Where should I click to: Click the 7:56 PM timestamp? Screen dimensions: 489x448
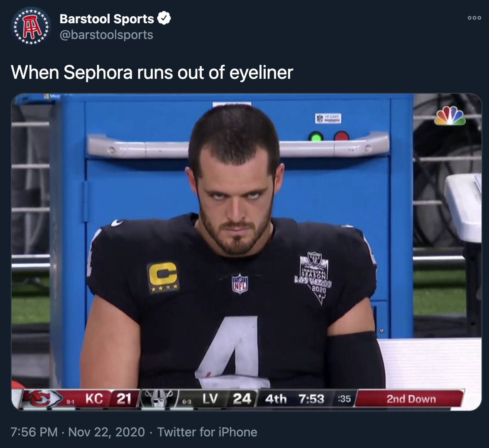34,432
